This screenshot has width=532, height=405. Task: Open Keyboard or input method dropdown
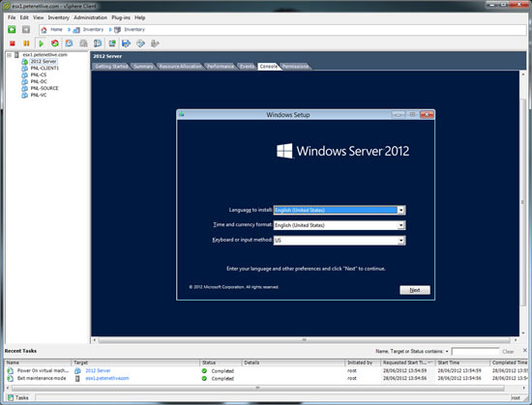[401, 241]
